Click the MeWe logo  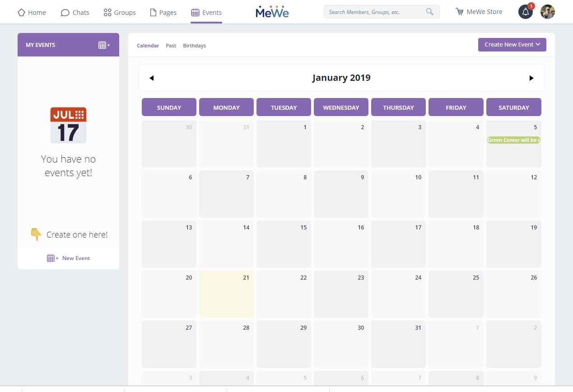(272, 12)
